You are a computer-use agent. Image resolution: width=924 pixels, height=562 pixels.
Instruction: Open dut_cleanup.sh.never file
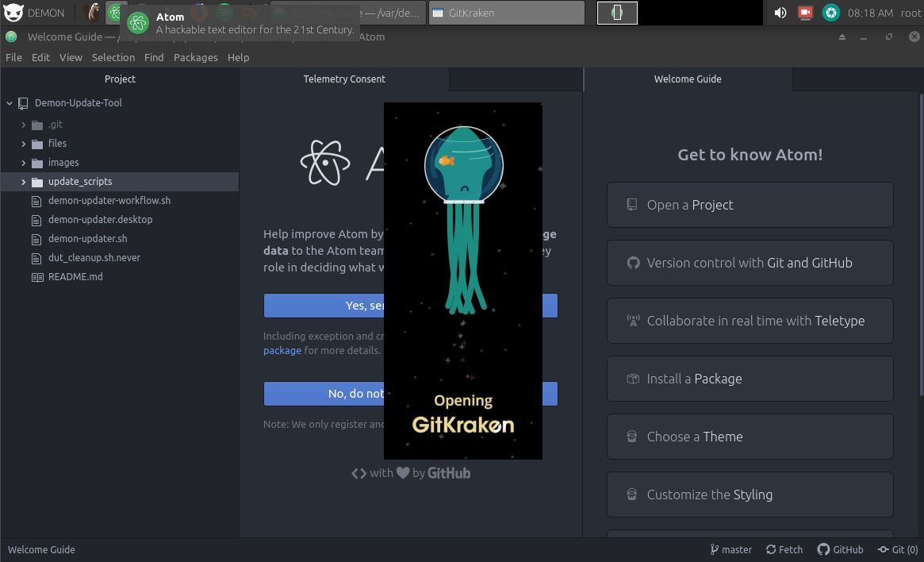tap(94, 258)
